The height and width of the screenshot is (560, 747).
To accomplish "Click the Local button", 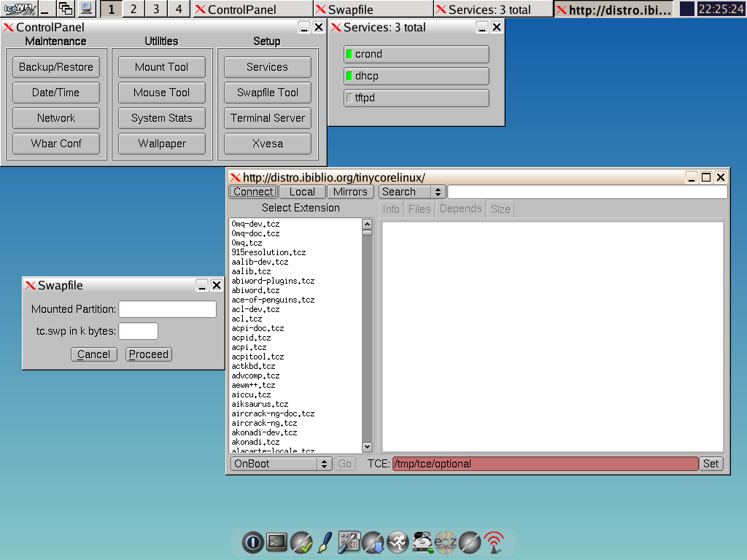I will [302, 192].
